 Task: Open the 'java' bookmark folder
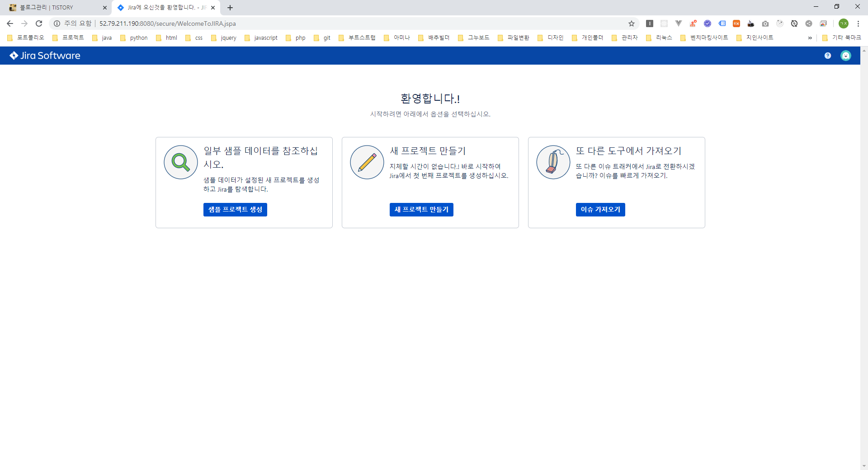tap(102, 38)
